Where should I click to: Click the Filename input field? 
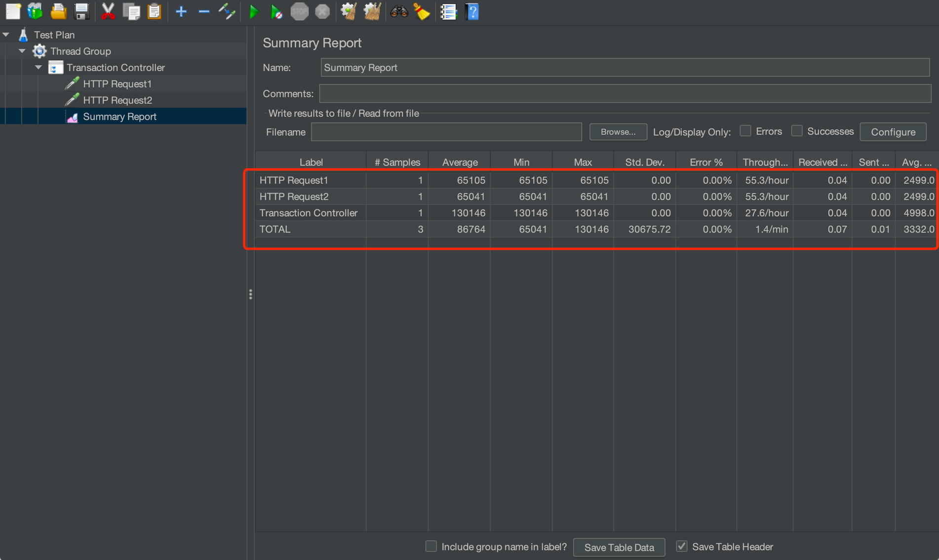pyautogui.click(x=446, y=132)
